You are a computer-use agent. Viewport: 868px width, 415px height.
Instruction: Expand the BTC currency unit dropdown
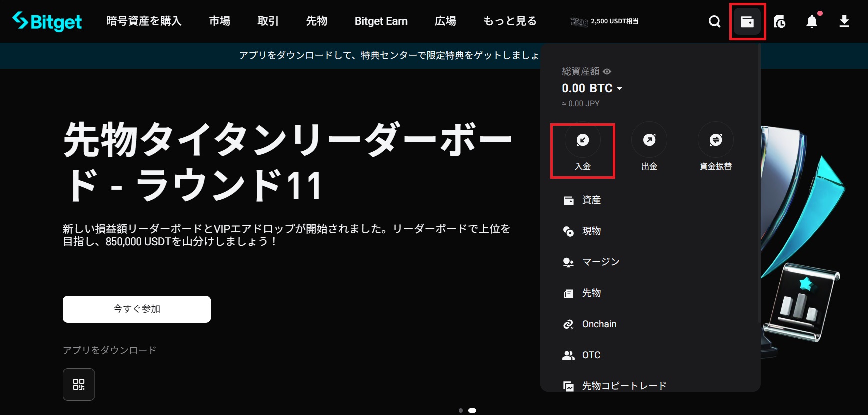pyautogui.click(x=619, y=88)
